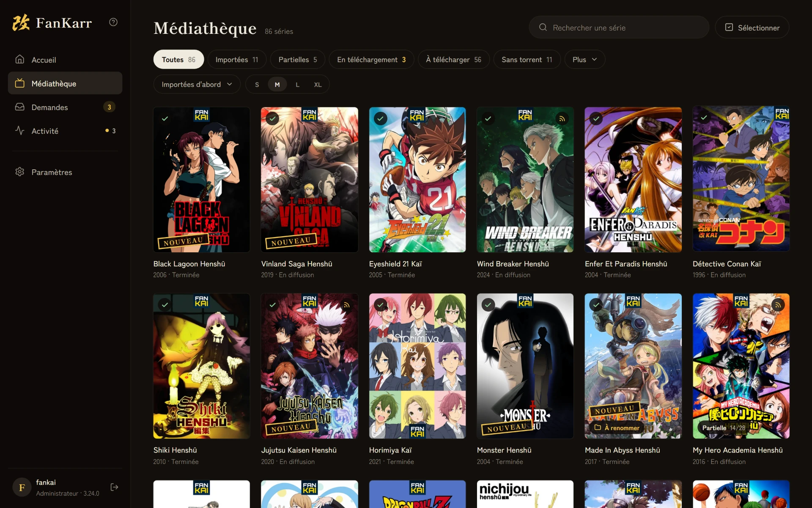Click the Rechercher une série search field

coord(619,28)
